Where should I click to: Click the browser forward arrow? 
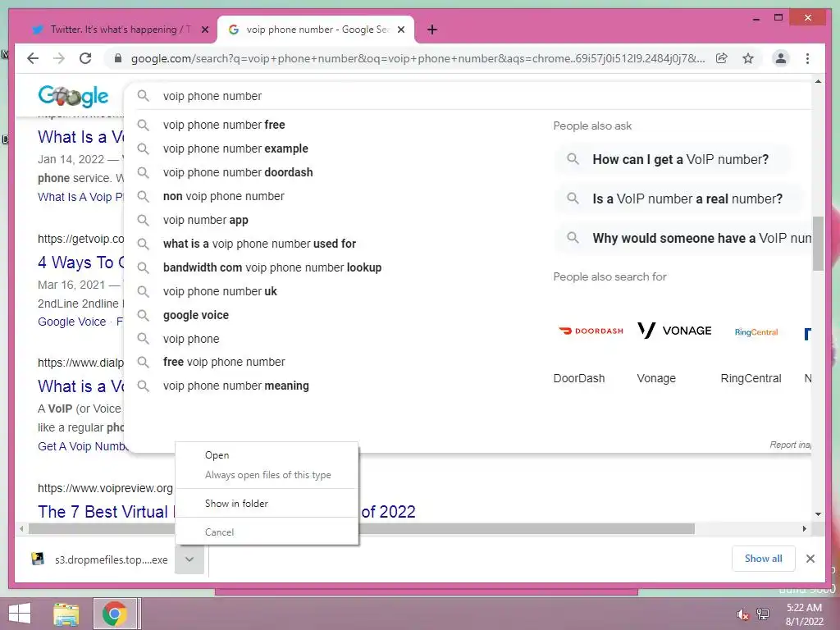(59, 58)
